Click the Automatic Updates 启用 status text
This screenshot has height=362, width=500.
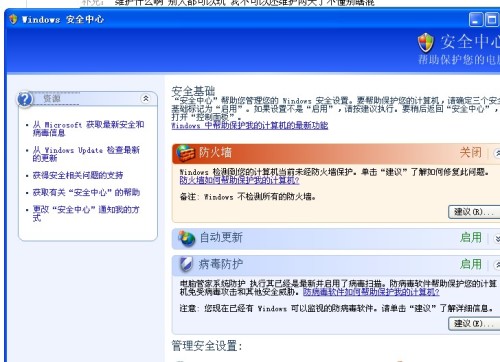471,238
